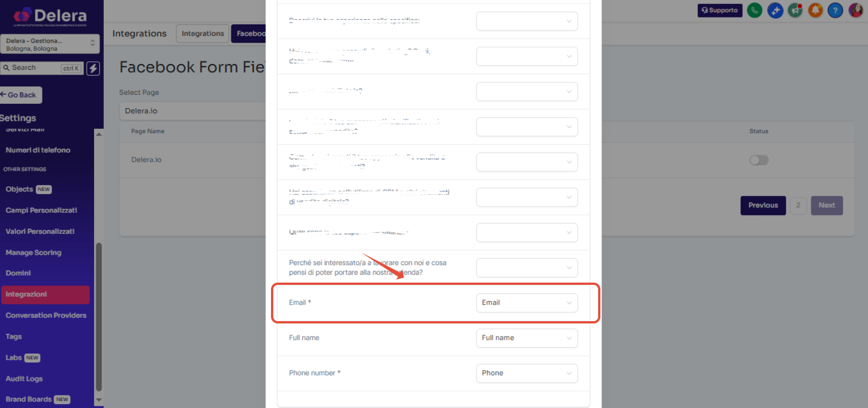Open the Email field mapping dropdown
868x408 pixels.
(527, 302)
